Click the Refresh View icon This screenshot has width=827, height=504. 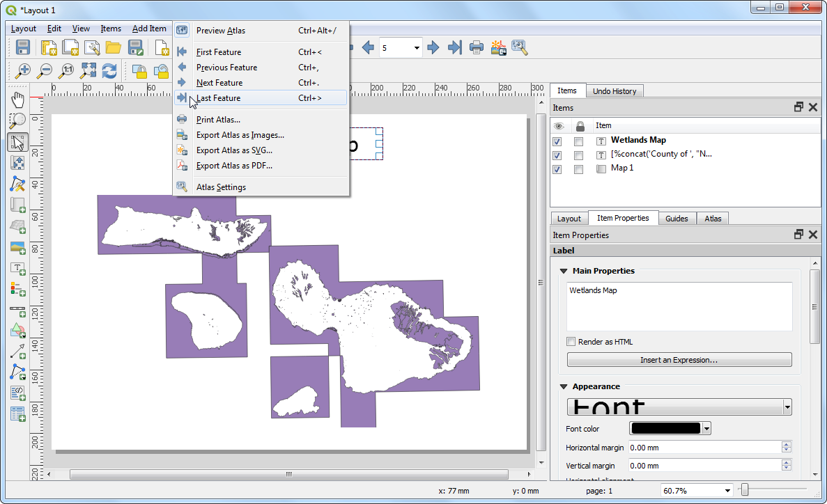(x=109, y=70)
